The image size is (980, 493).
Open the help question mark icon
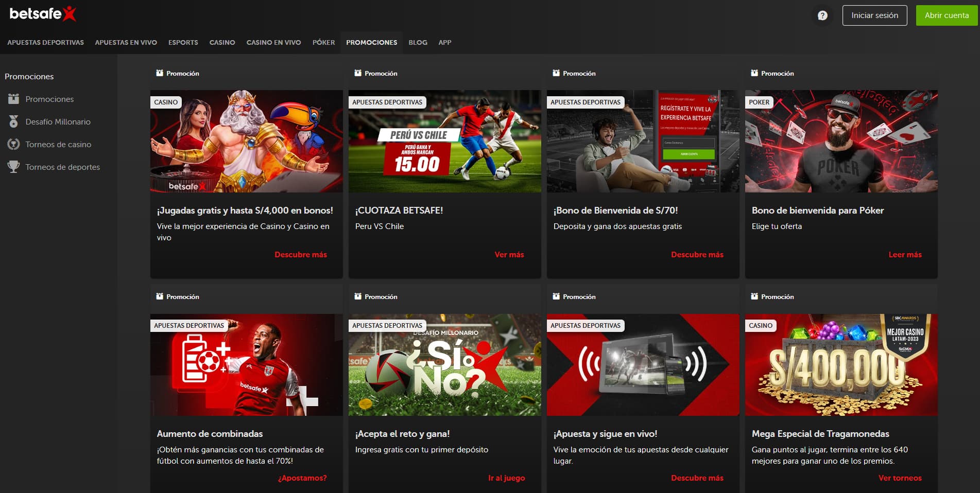click(822, 15)
